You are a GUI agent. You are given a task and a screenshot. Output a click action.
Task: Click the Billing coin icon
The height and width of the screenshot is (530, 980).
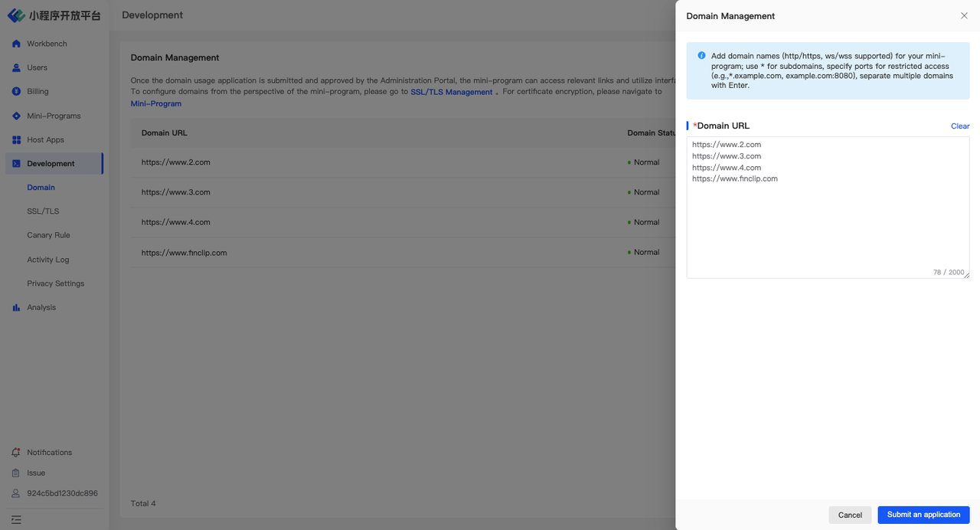(16, 91)
